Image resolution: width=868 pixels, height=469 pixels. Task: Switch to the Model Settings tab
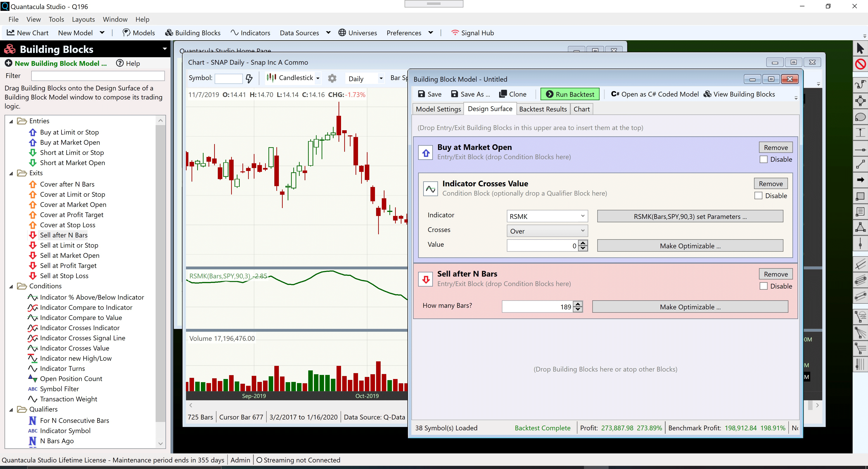click(x=438, y=109)
